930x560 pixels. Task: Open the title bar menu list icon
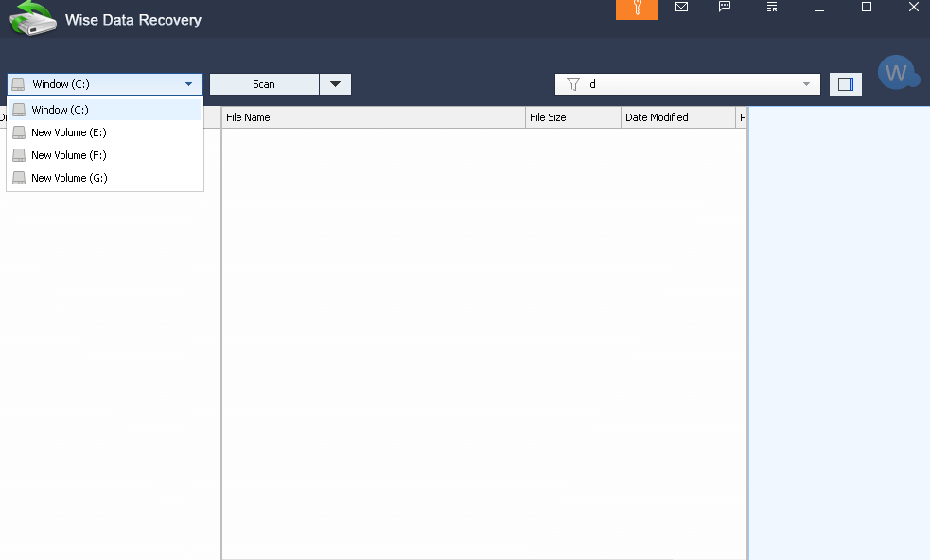pos(772,8)
